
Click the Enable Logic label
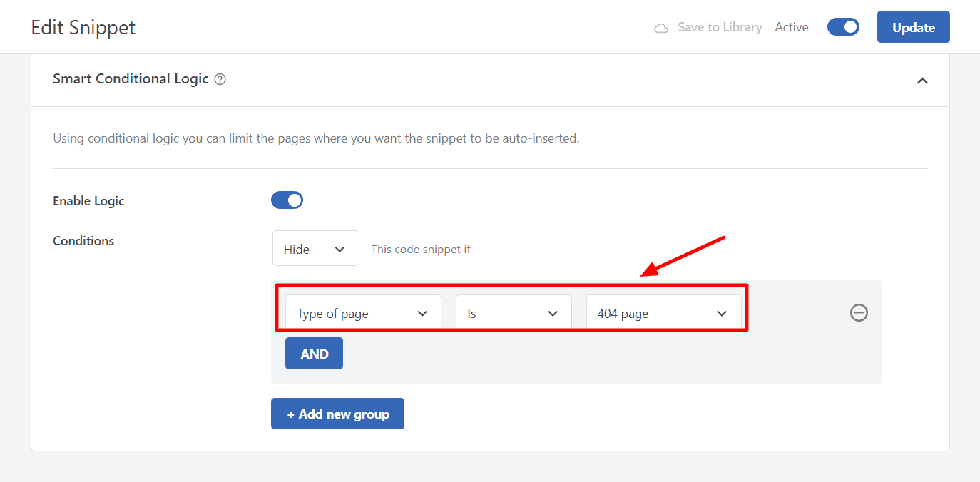pos(88,201)
